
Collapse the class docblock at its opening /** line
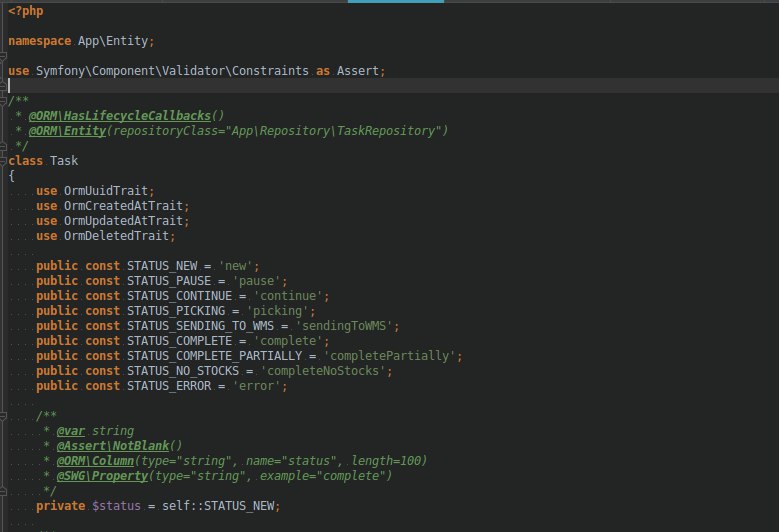coord(3,101)
